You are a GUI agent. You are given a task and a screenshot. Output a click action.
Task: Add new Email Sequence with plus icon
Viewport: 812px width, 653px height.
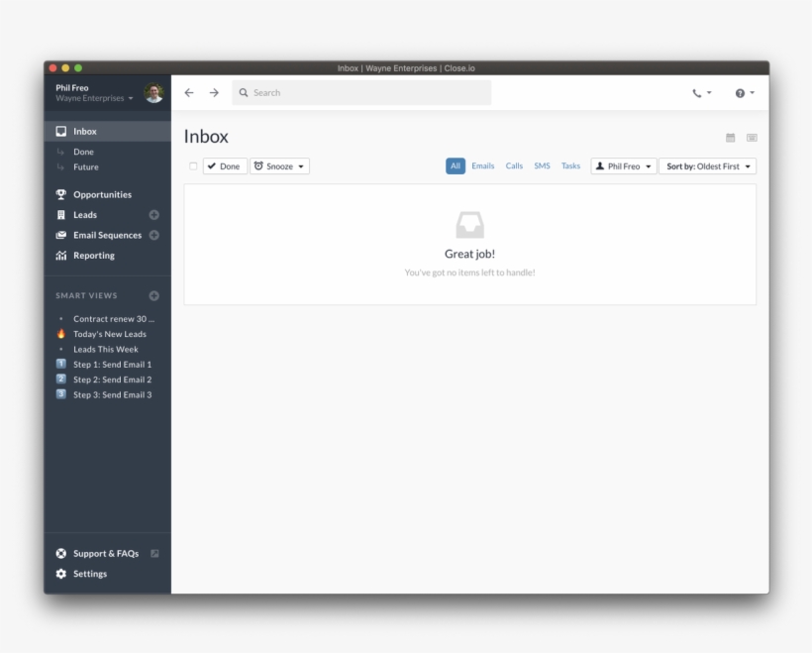(x=153, y=236)
